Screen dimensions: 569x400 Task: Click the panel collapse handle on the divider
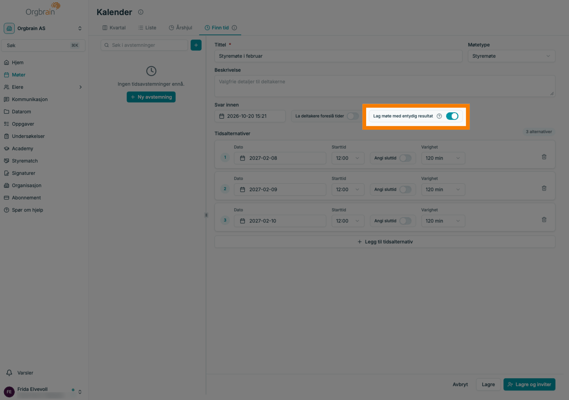coord(206,215)
